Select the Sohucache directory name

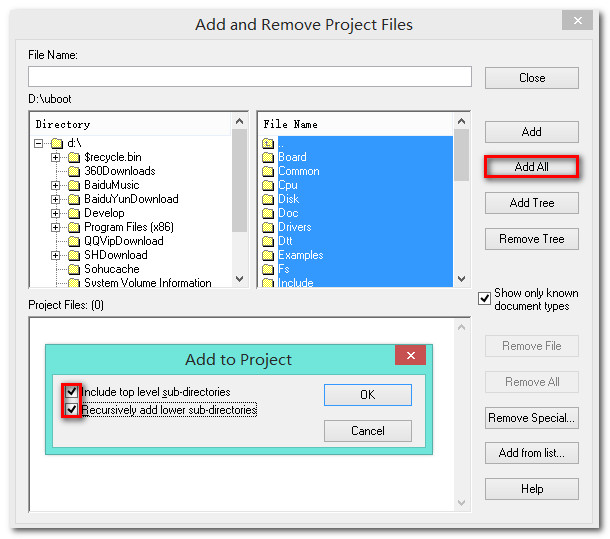point(112,269)
